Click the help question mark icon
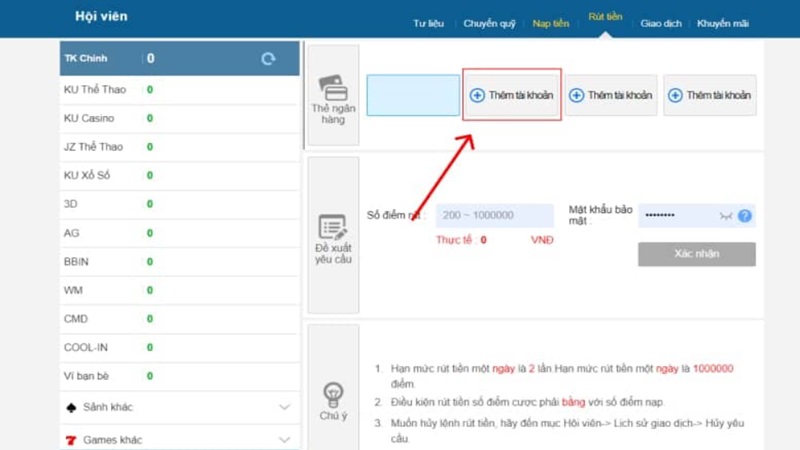 (744, 216)
